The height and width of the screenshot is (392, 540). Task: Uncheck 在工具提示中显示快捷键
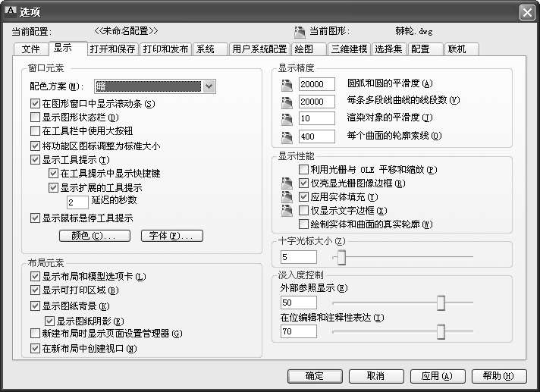53,173
